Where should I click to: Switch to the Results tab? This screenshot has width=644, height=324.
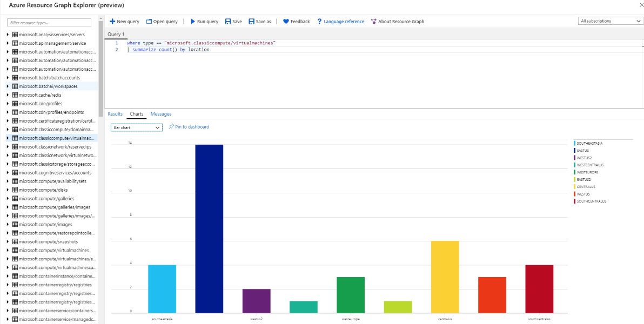[x=115, y=114]
